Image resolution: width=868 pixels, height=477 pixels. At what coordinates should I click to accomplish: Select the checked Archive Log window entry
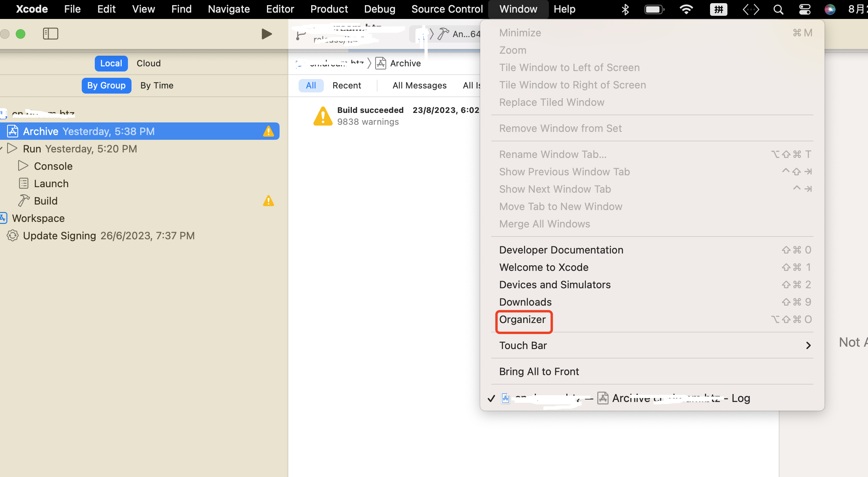652,398
